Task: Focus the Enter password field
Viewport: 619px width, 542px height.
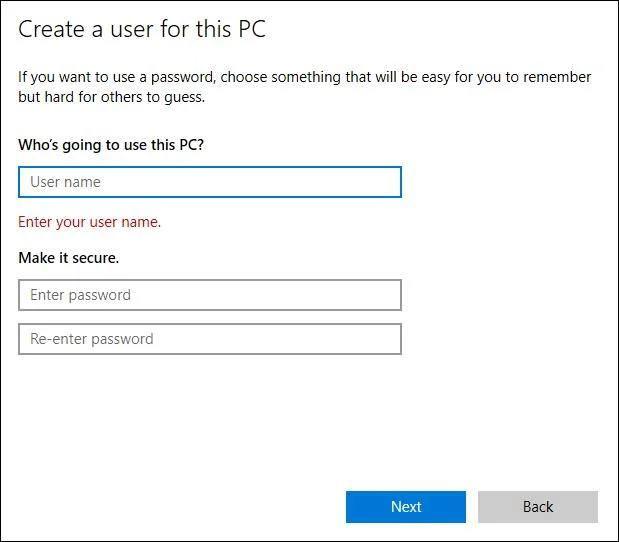Action: (x=210, y=295)
